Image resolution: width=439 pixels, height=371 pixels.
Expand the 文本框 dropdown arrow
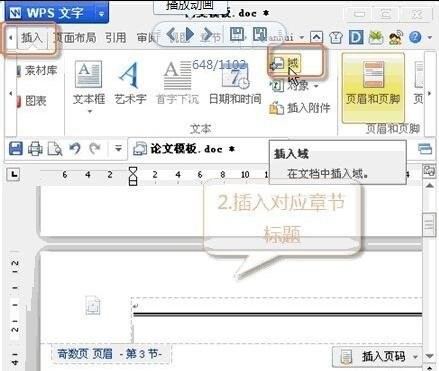click(89, 112)
